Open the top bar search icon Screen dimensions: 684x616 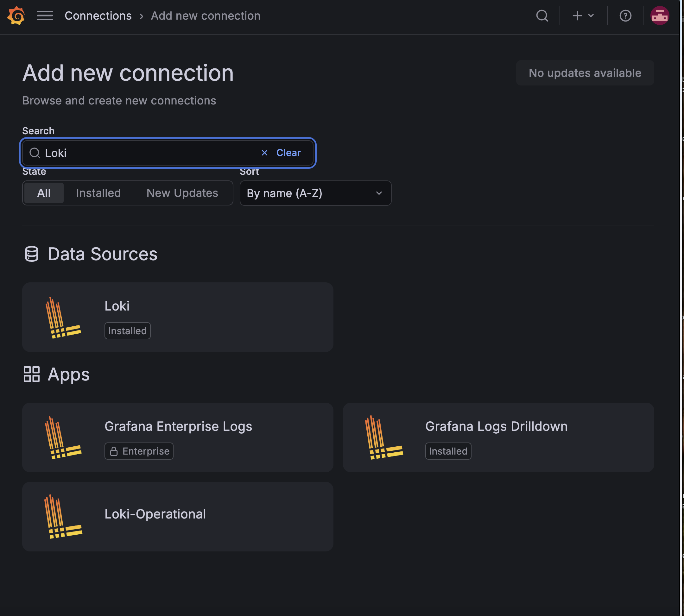542,16
